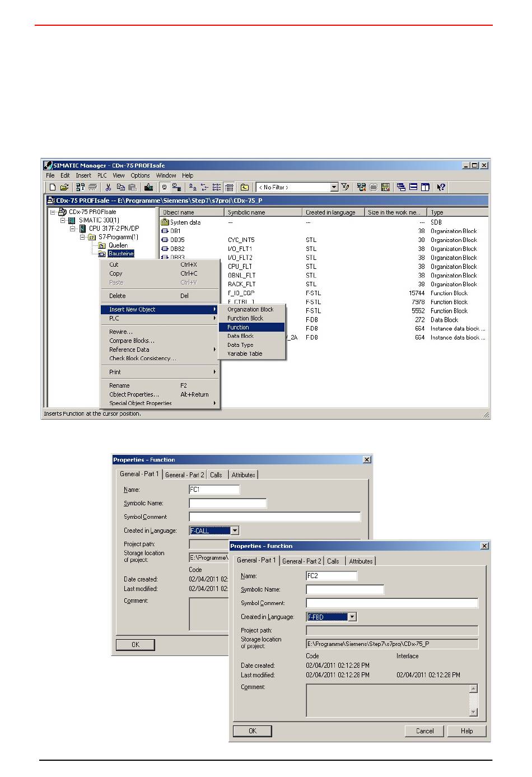Switch to Details view icon
532x777 pixels.
[229, 188]
